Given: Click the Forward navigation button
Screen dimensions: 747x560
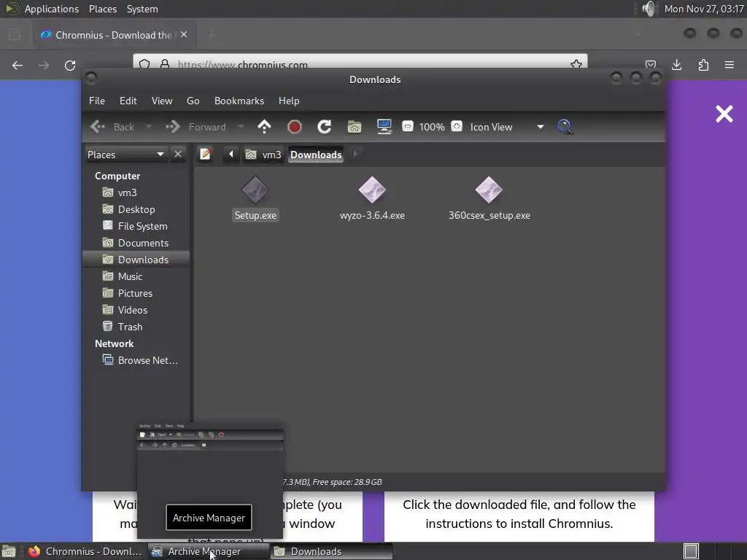Looking at the screenshot, I should [196, 127].
